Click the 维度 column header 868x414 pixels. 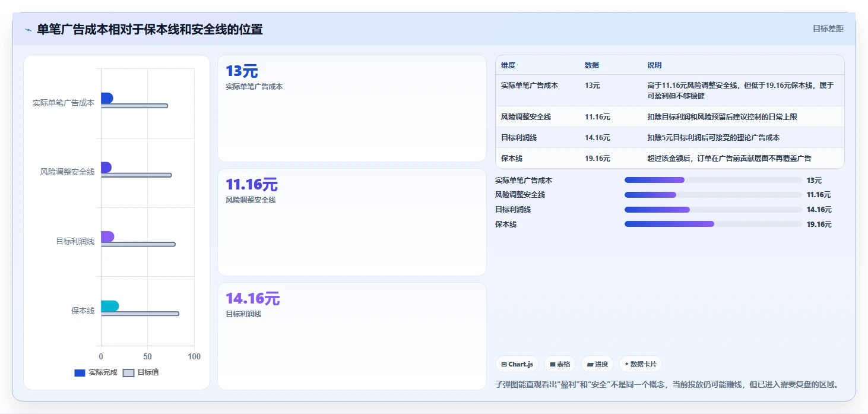(x=508, y=65)
